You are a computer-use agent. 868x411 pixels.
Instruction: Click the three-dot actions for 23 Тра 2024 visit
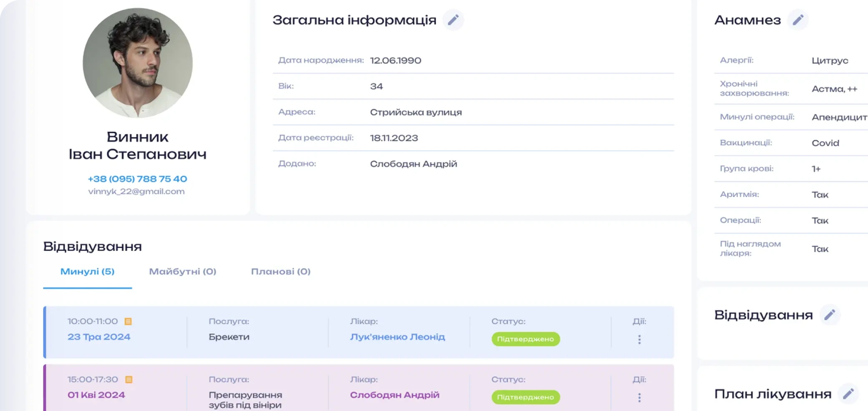[639, 339]
